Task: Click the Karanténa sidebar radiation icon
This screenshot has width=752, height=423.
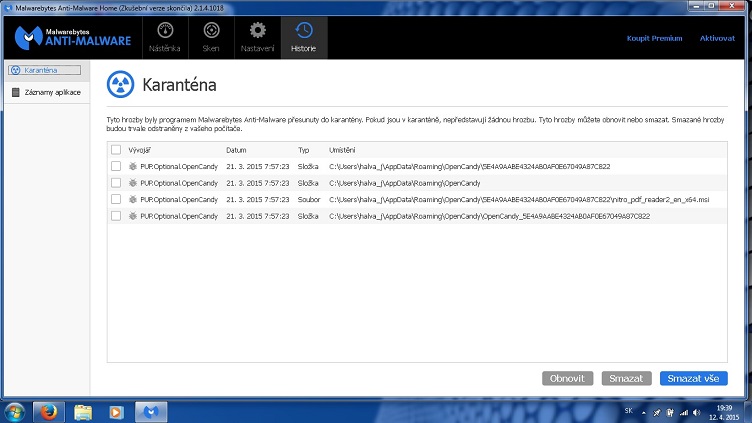Action: click(15, 70)
